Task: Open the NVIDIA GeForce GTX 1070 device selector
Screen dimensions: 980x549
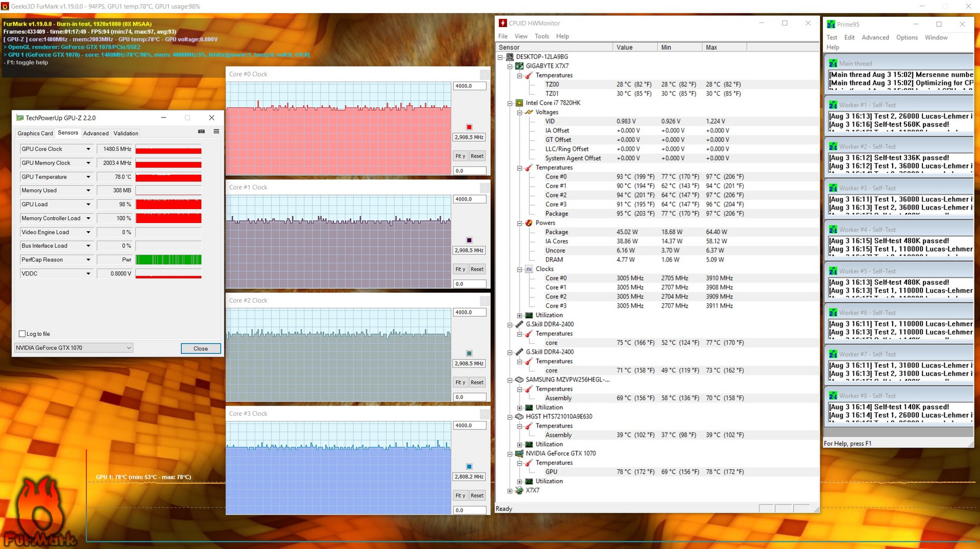Action: [74, 348]
